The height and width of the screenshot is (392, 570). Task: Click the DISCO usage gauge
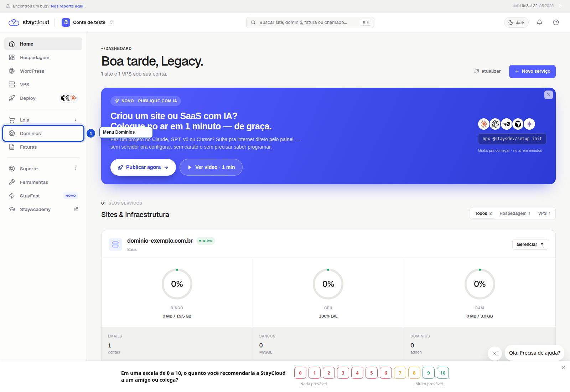[177, 284]
